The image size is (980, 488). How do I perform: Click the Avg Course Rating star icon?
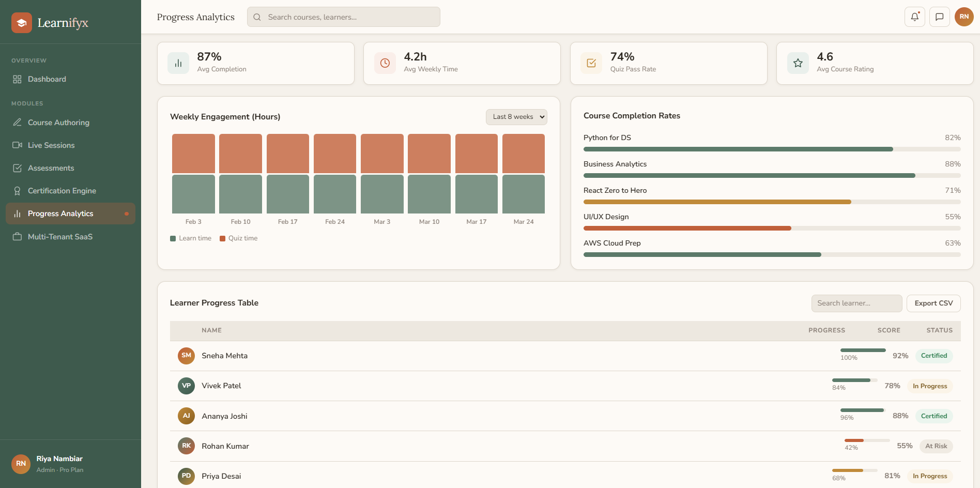(x=798, y=63)
